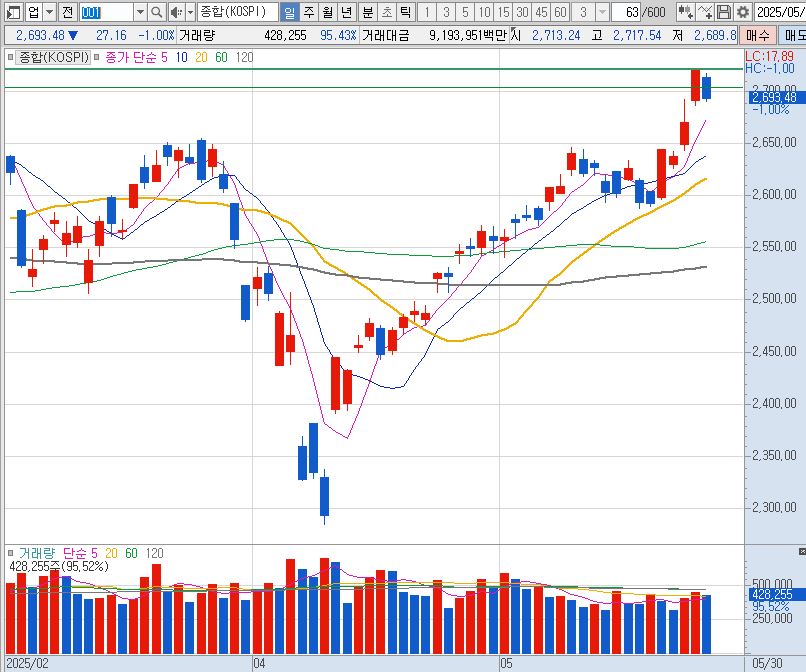This screenshot has width=806, height=672.
Task: Open chart settings gear icon
Action: (742, 12)
